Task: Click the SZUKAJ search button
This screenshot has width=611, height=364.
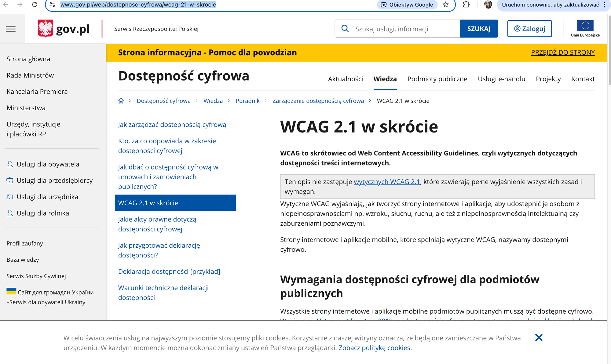Action: (479, 29)
